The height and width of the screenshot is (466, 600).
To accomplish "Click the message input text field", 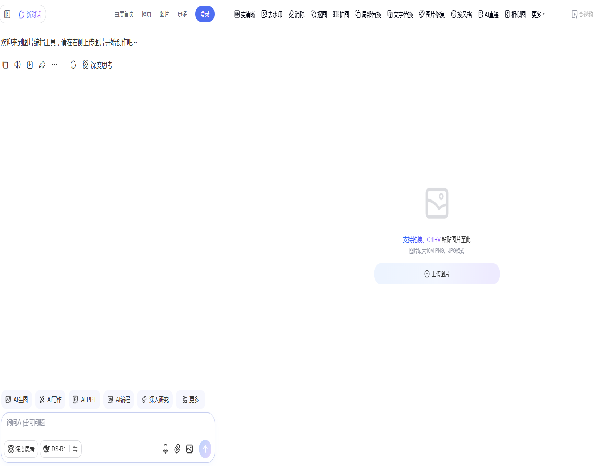I will (x=100, y=423).
